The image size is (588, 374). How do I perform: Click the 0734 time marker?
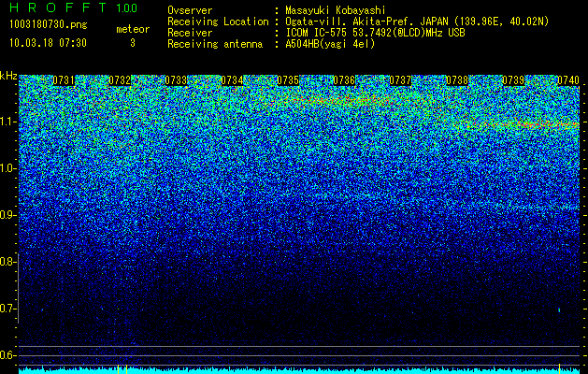(x=232, y=80)
